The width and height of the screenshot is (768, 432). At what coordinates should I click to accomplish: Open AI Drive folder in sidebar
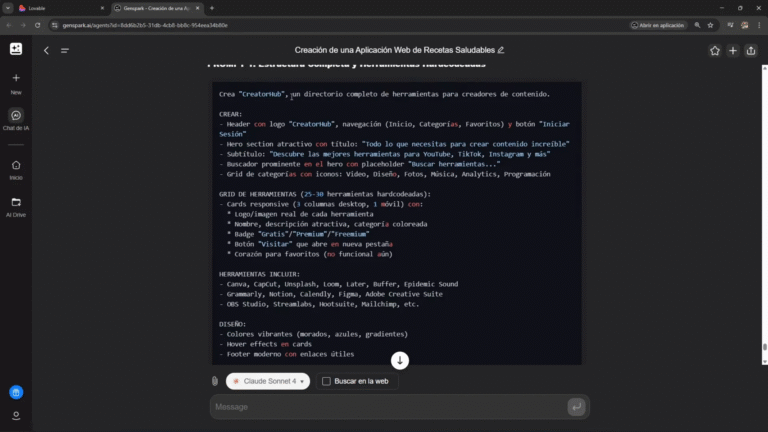(x=16, y=207)
